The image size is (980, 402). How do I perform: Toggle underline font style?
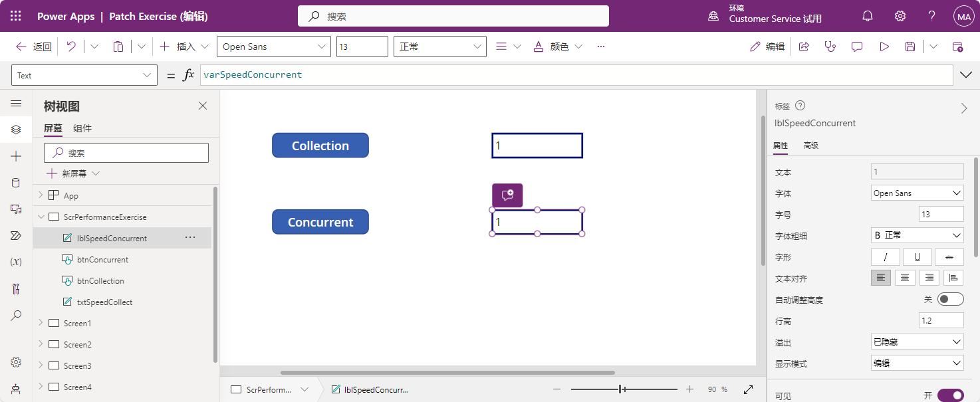click(x=918, y=257)
